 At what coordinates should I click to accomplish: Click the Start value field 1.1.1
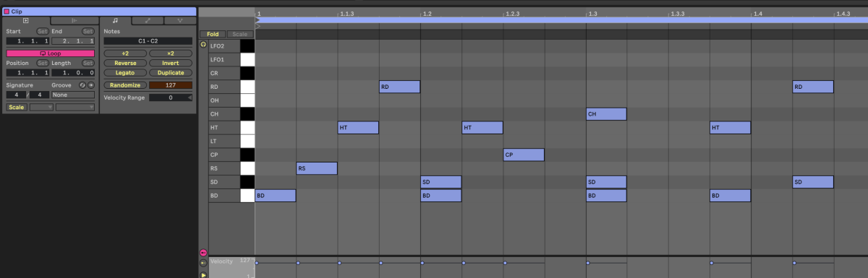pos(28,41)
